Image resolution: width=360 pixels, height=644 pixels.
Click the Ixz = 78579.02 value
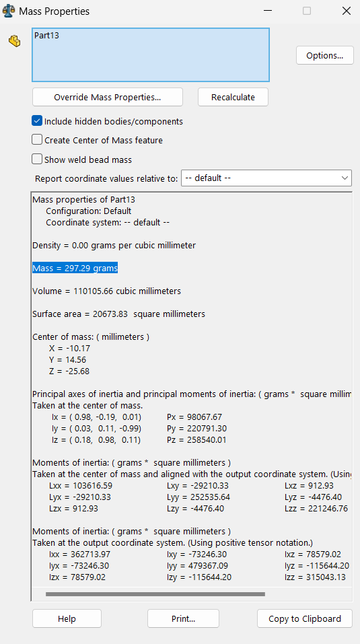[x=313, y=554]
